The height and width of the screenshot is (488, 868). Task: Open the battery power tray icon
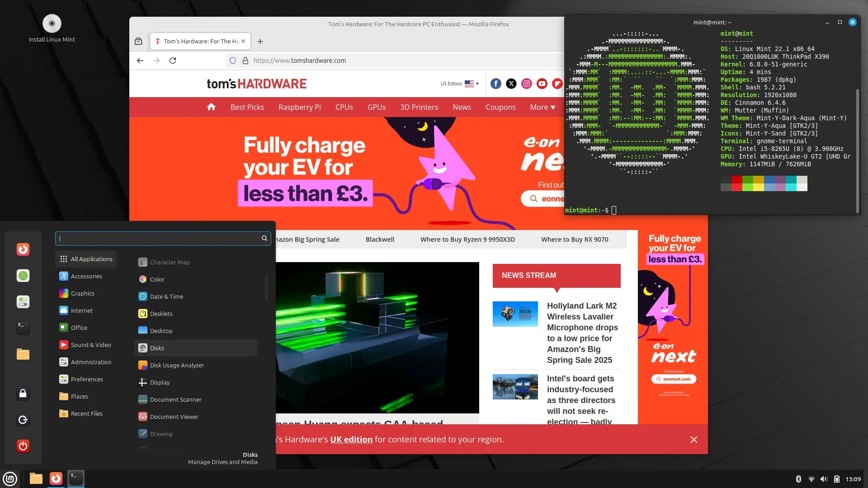[836, 479]
